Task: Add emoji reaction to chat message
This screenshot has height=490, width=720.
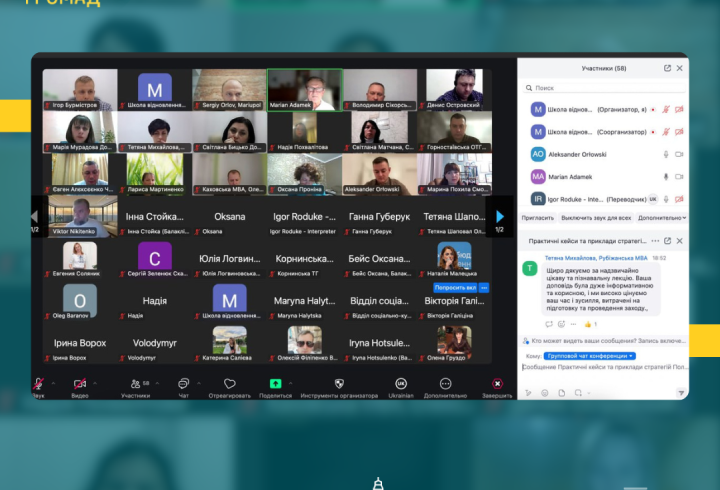Action: tap(561, 324)
